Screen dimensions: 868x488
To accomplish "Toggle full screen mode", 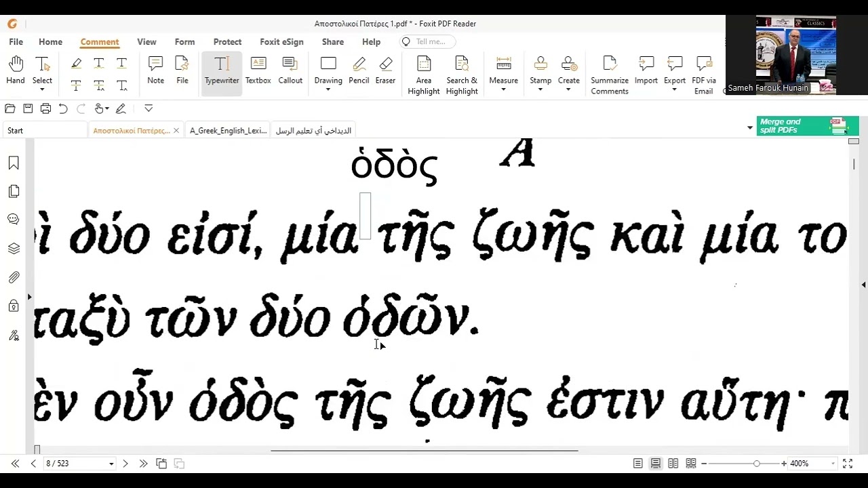I will click(x=848, y=464).
